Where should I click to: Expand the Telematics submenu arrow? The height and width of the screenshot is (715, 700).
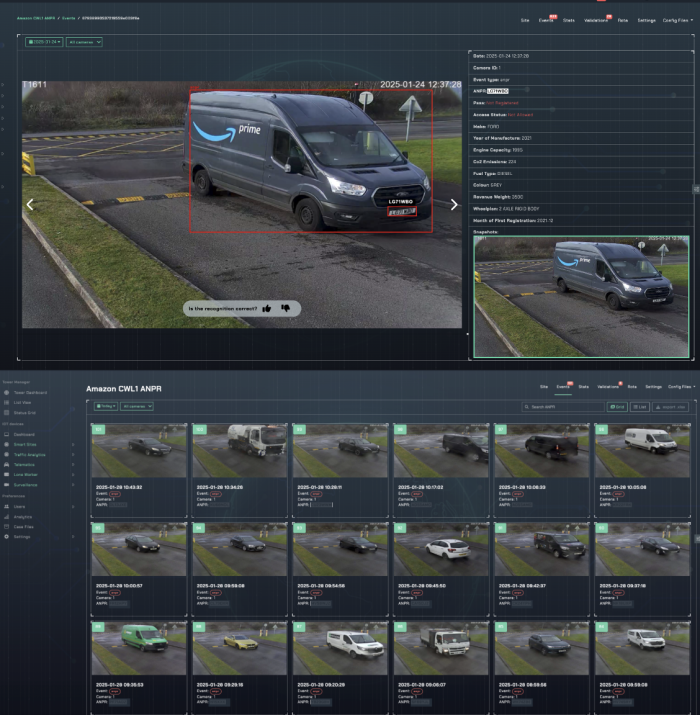(x=73, y=465)
